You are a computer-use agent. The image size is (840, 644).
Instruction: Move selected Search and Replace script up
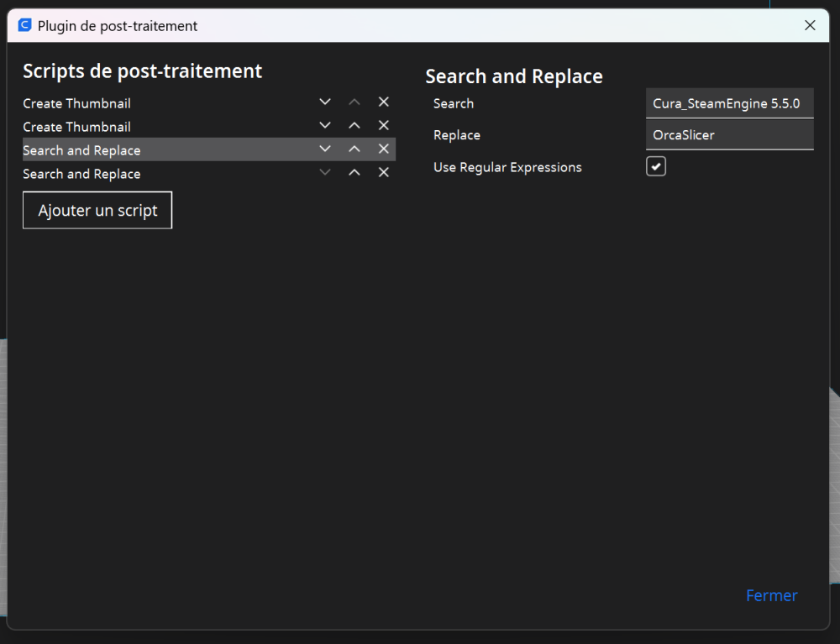point(354,149)
